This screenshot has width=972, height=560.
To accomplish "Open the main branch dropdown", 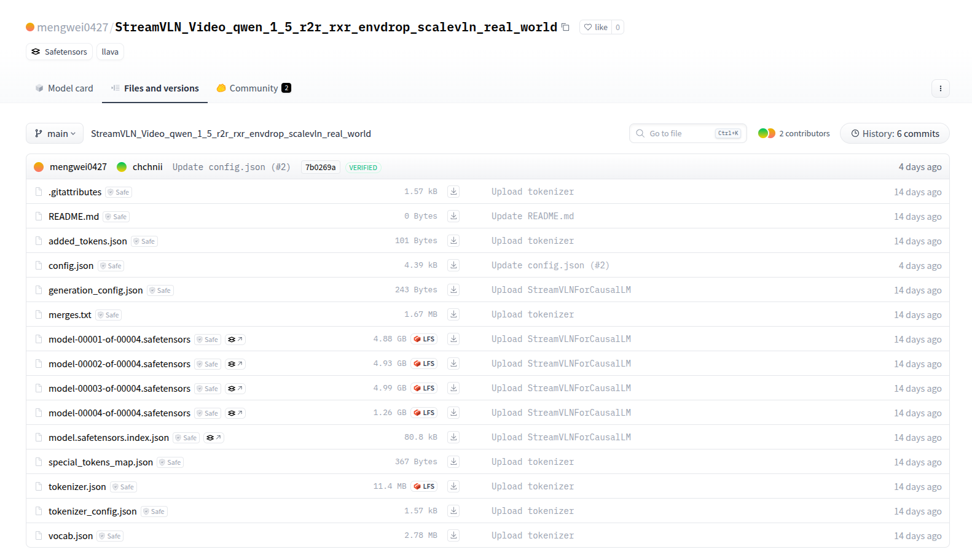I will 55,133.
